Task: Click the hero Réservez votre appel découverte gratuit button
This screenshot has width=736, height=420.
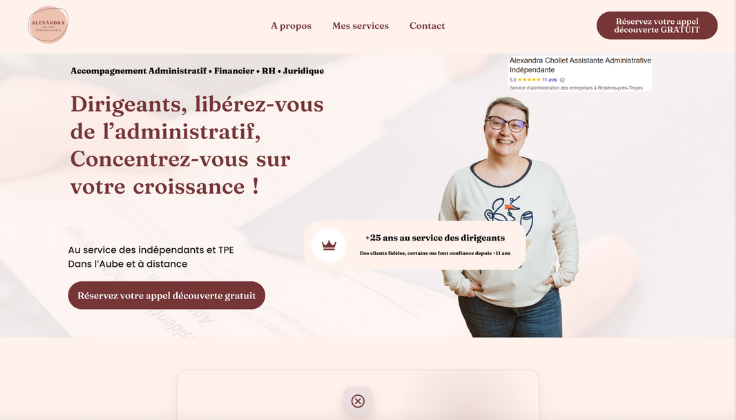Action: 167,295
